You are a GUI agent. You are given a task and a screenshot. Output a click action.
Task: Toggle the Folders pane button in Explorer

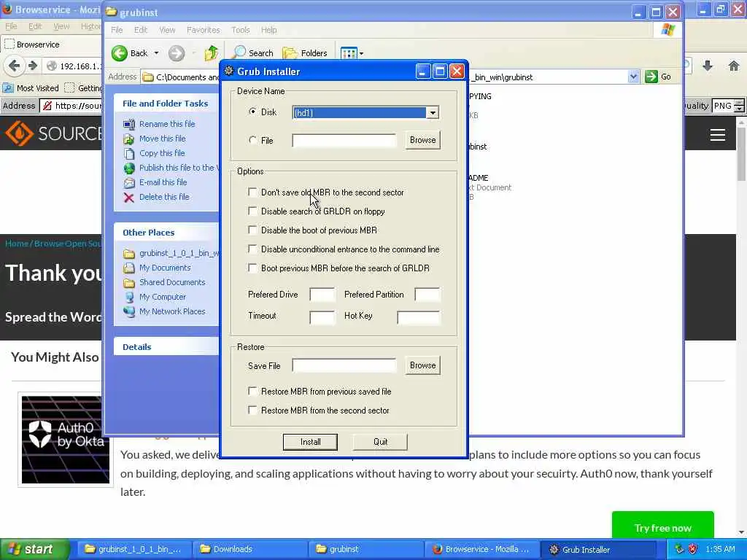(305, 52)
